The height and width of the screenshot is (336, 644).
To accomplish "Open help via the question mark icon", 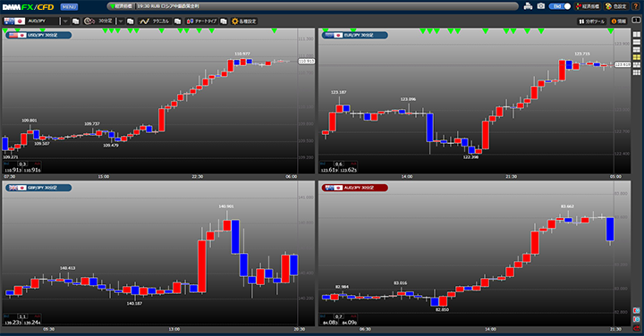I will click(x=636, y=6).
